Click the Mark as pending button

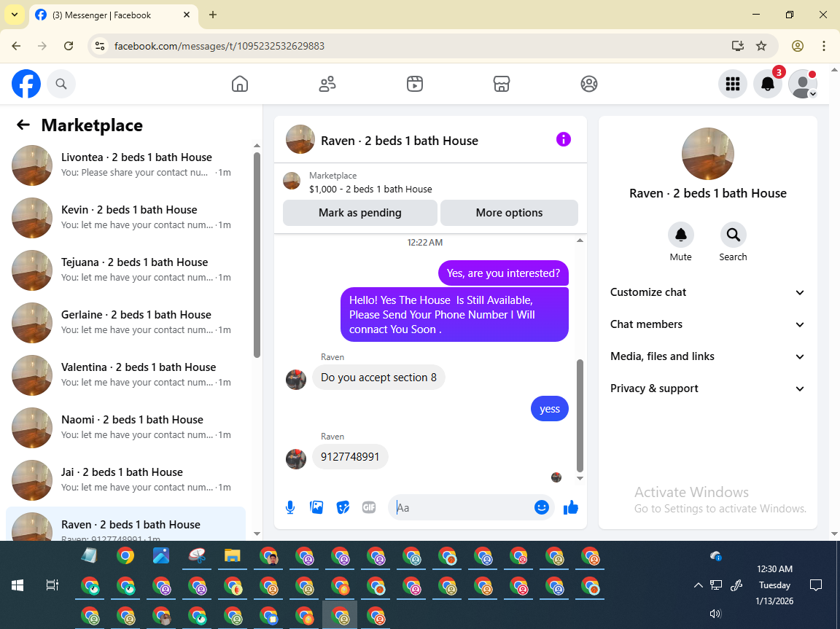360,213
